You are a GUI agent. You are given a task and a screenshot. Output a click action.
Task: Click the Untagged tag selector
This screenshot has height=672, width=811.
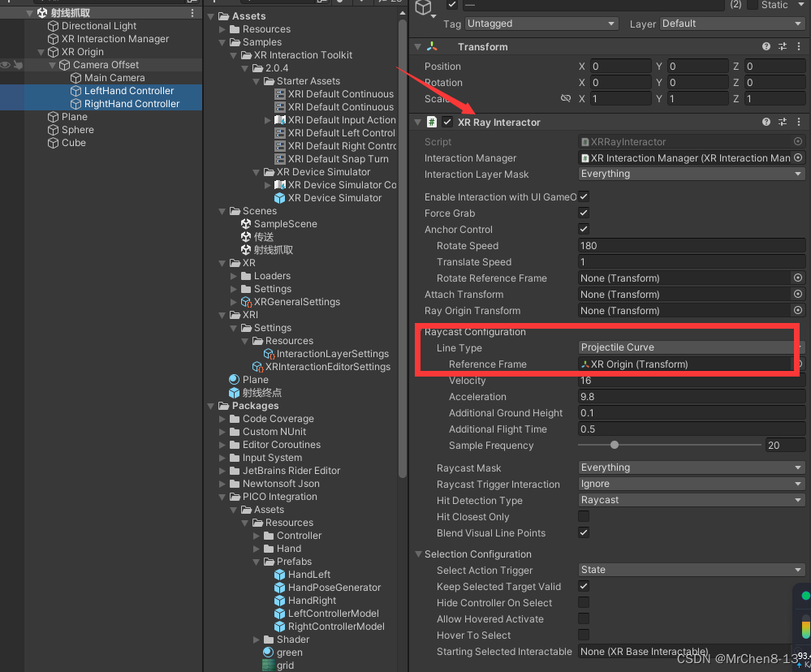point(541,24)
